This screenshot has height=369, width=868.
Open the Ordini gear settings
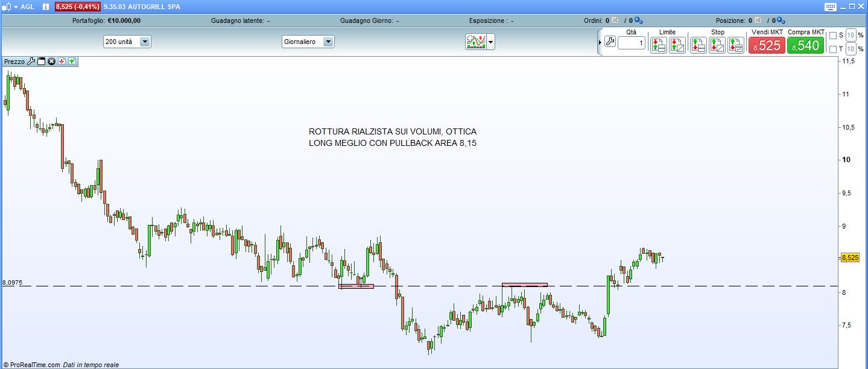(638, 20)
